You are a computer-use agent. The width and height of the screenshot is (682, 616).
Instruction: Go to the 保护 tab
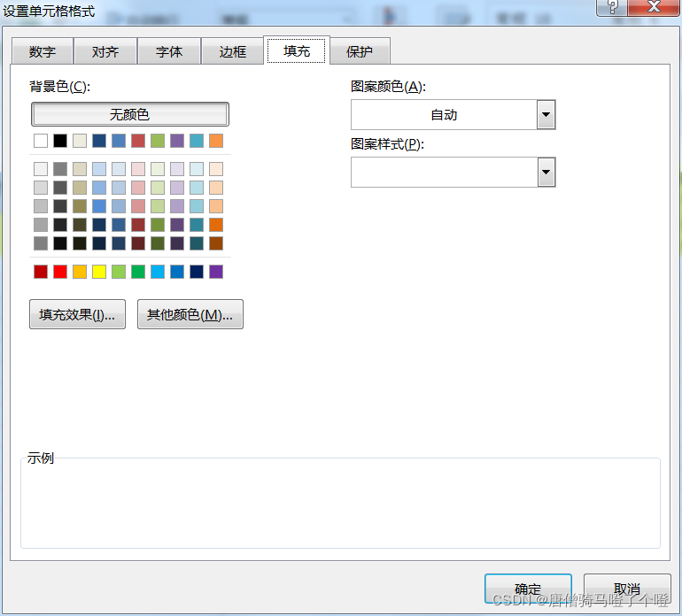360,51
